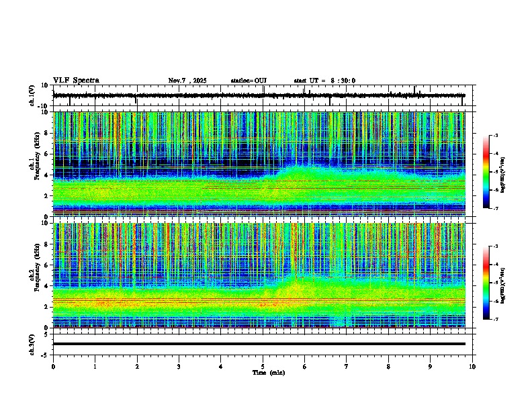Click the date text "Nov.7 , 2025"
This screenshot has height=411, width=532.
pyautogui.click(x=187, y=81)
